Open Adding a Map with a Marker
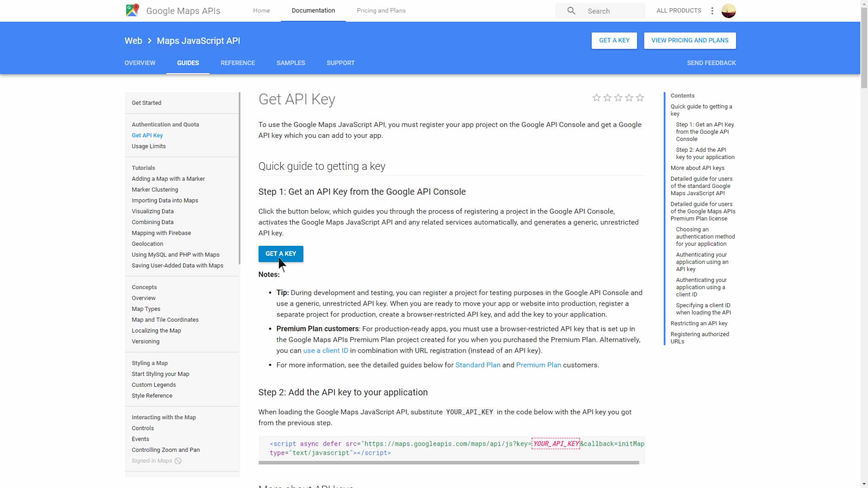This screenshot has width=868, height=488. (168, 179)
